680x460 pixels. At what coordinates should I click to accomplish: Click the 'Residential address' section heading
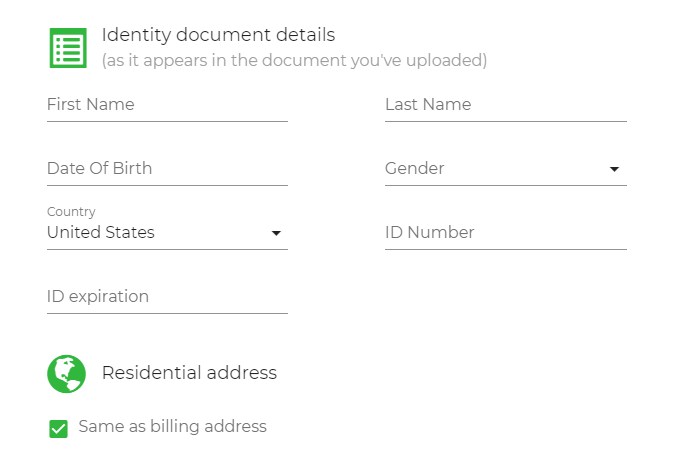189,373
